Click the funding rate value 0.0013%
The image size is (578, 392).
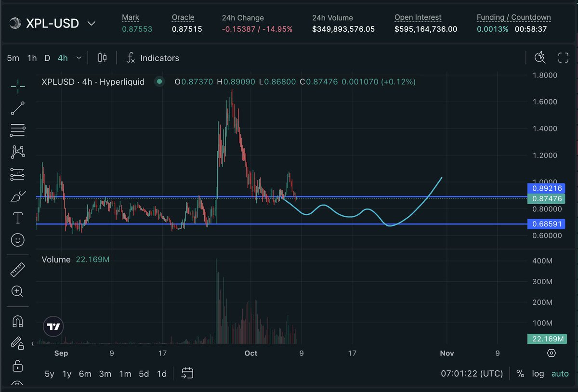[492, 29]
